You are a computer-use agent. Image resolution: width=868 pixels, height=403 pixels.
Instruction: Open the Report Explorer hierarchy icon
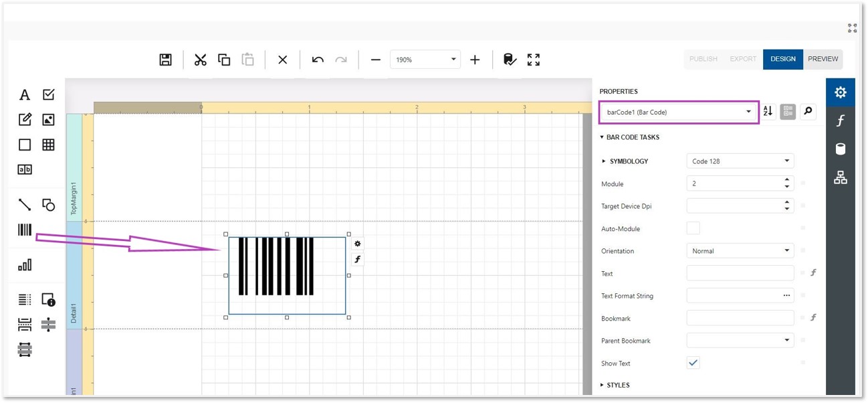coord(840,177)
